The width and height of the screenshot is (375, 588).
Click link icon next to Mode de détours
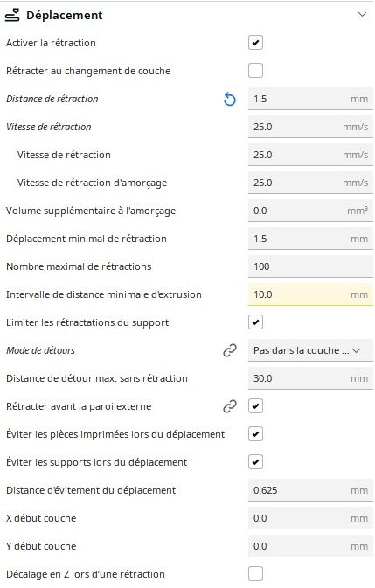230,350
